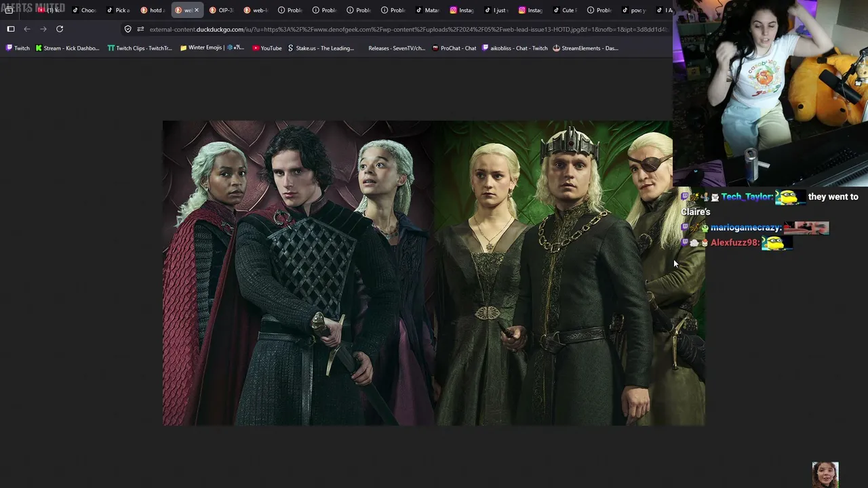Switch to the 'I just' TikTok tab
Image resolution: width=868 pixels, height=488 pixels.
pos(497,10)
